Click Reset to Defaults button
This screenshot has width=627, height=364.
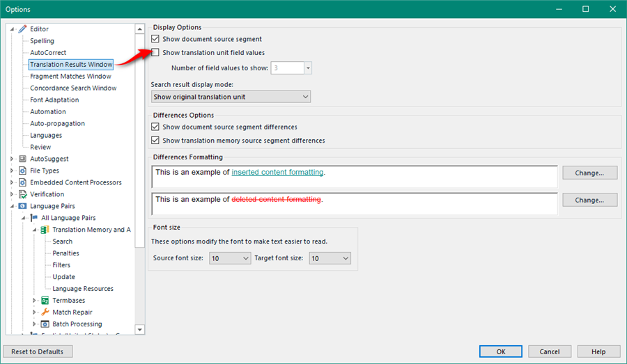click(38, 351)
